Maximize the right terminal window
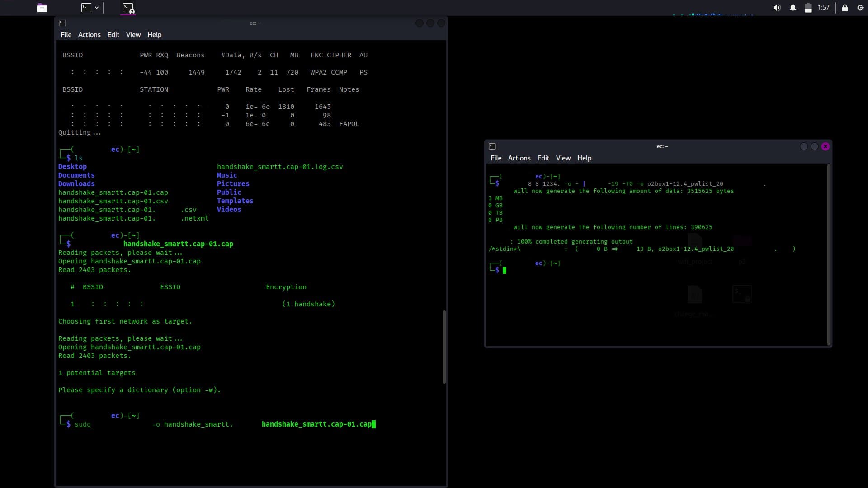 point(814,146)
